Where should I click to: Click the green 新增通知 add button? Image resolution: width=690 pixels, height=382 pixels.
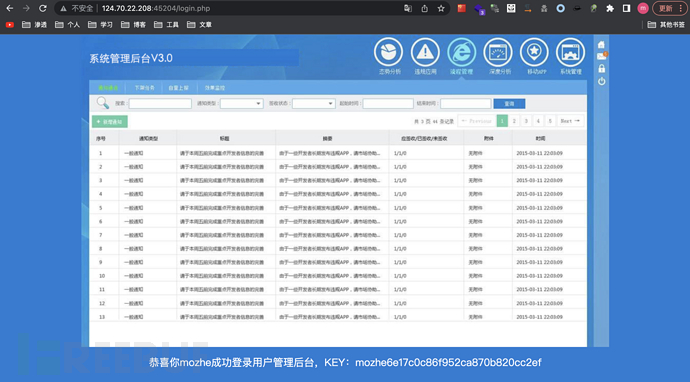110,121
